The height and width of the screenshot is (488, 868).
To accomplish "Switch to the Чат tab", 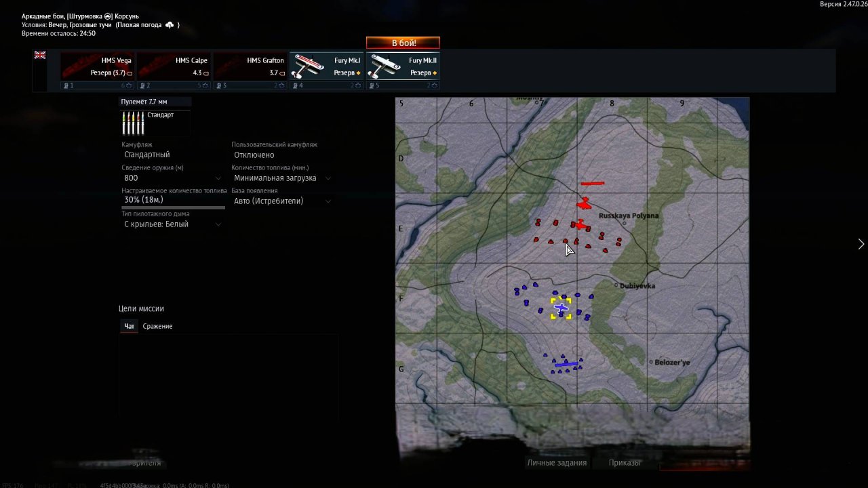I will pos(129,326).
